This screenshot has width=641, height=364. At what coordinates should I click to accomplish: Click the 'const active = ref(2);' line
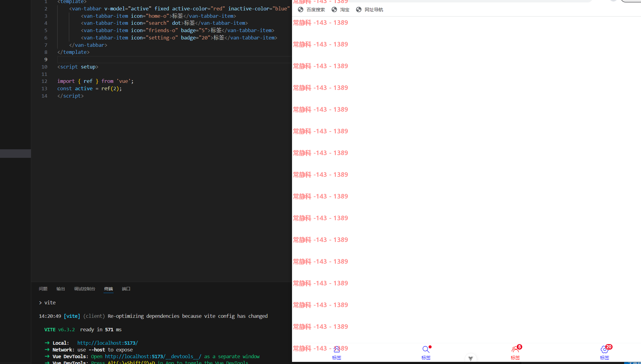click(89, 88)
